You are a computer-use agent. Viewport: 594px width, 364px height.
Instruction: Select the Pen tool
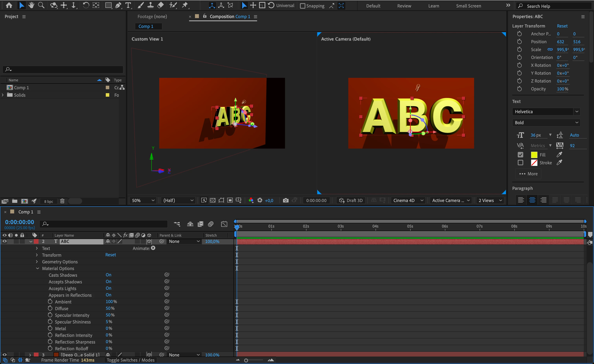tap(118, 5)
